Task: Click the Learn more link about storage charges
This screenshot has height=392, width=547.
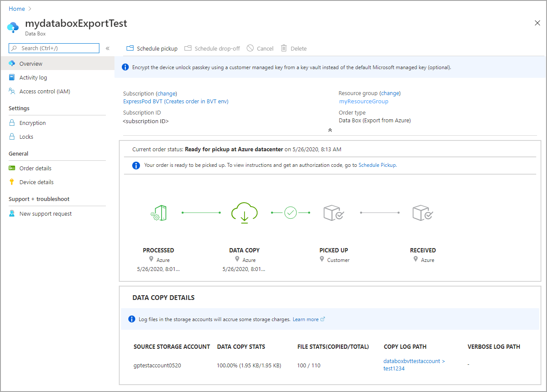Action: tap(305, 319)
